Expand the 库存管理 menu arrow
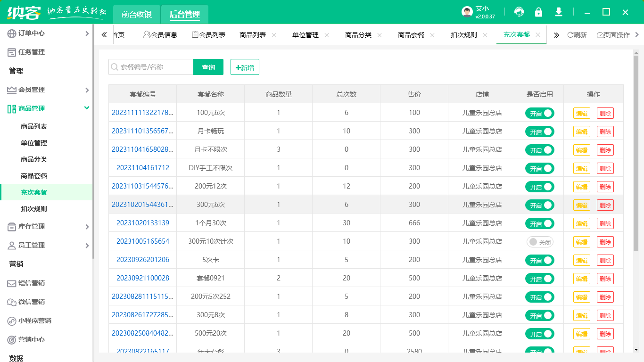Screen dimensions: 644x362 87,227
